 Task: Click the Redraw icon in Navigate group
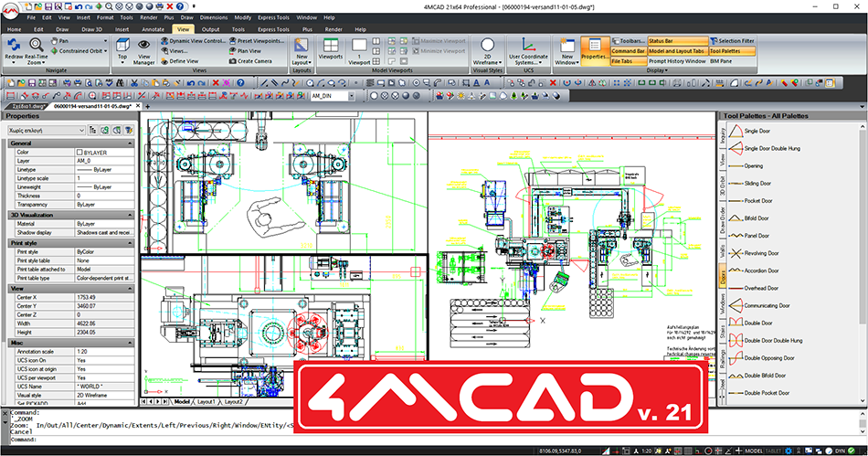point(14,46)
